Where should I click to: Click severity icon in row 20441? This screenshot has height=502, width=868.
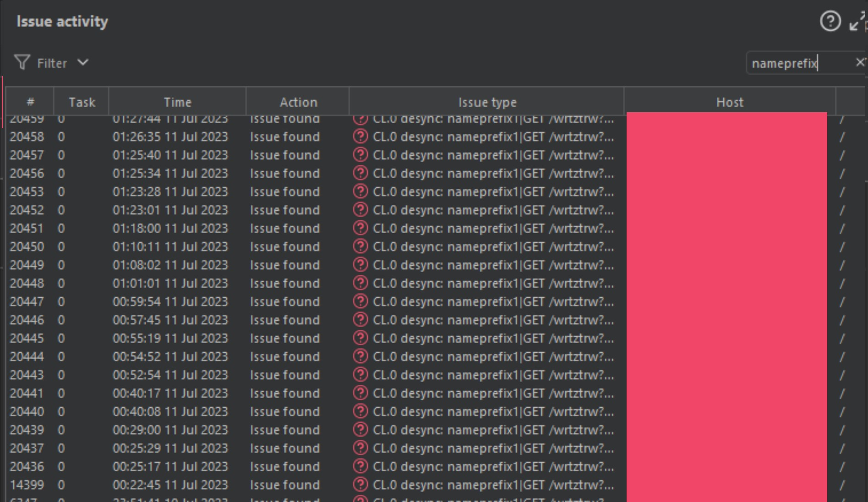point(360,393)
